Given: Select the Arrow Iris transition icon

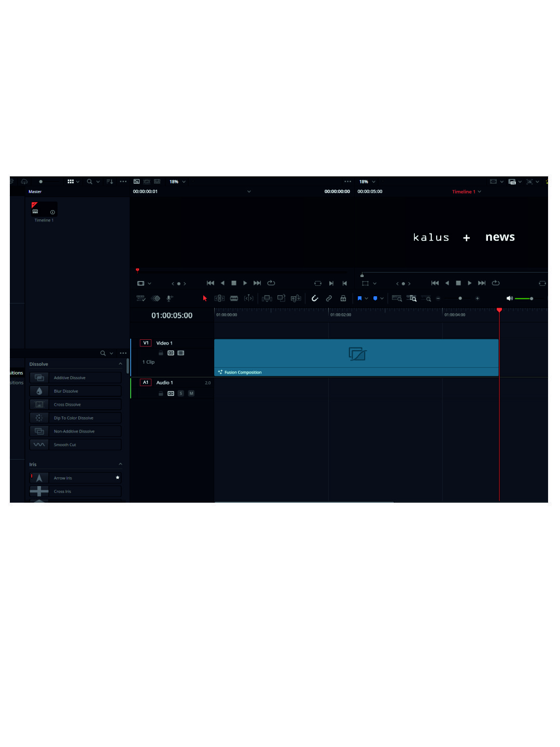Looking at the screenshot, I should point(39,478).
